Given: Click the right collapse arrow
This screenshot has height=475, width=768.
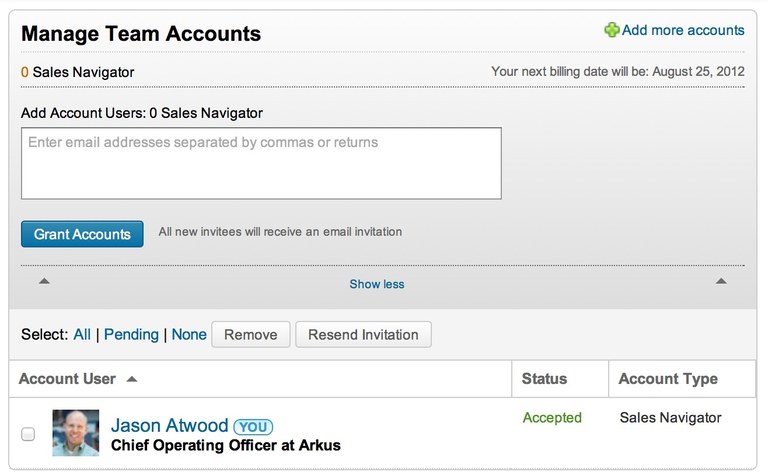Looking at the screenshot, I should (720, 281).
